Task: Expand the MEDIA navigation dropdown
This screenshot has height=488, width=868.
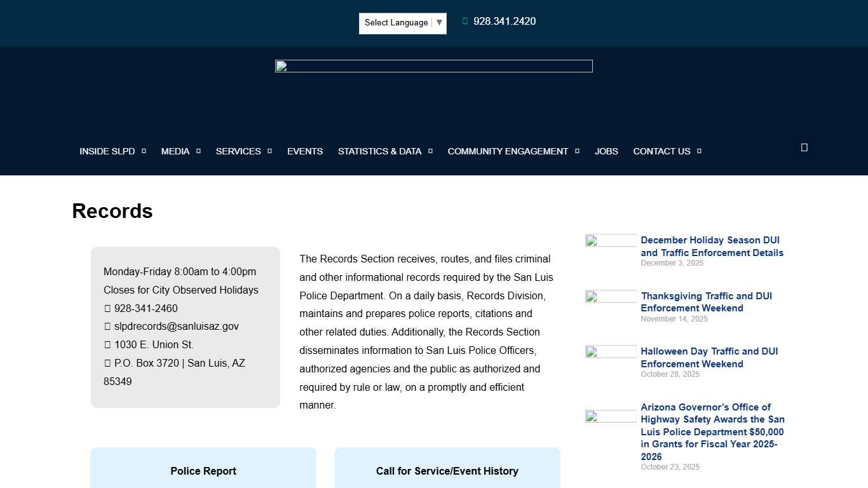Action: [x=175, y=151]
